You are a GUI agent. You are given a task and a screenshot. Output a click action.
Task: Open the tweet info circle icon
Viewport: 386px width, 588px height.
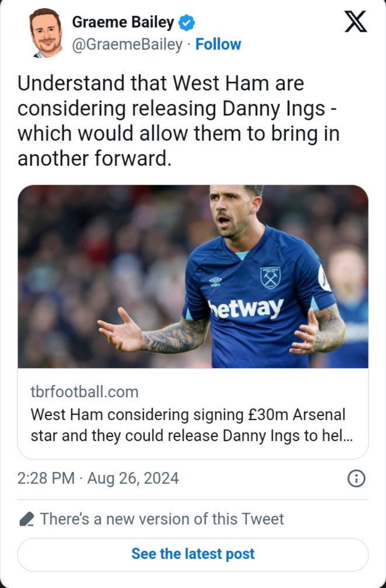[356, 479]
